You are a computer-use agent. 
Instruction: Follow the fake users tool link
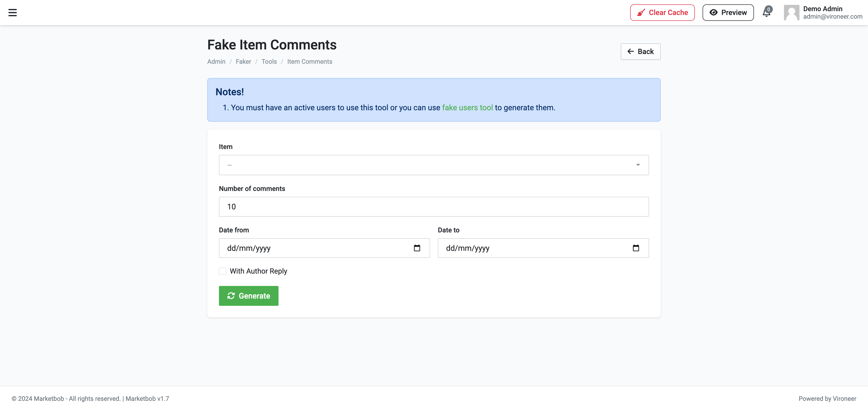pyautogui.click(x=467, y=108)
